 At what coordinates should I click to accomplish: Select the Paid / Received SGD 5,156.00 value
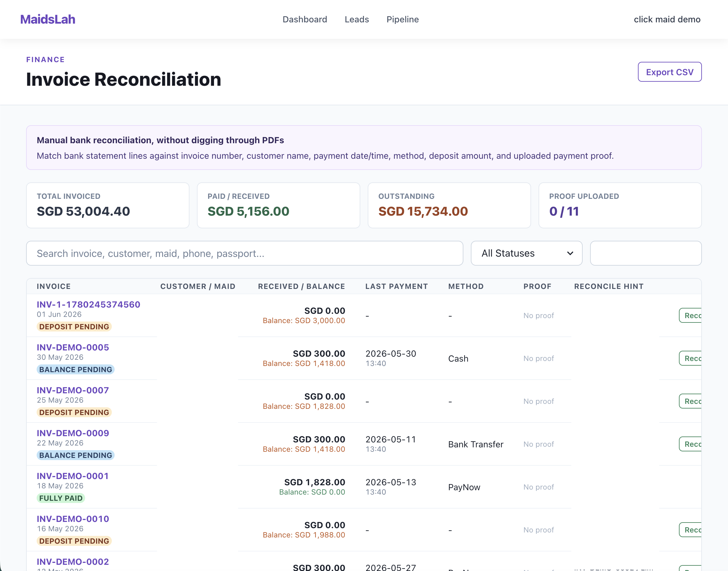pos(248,211)
